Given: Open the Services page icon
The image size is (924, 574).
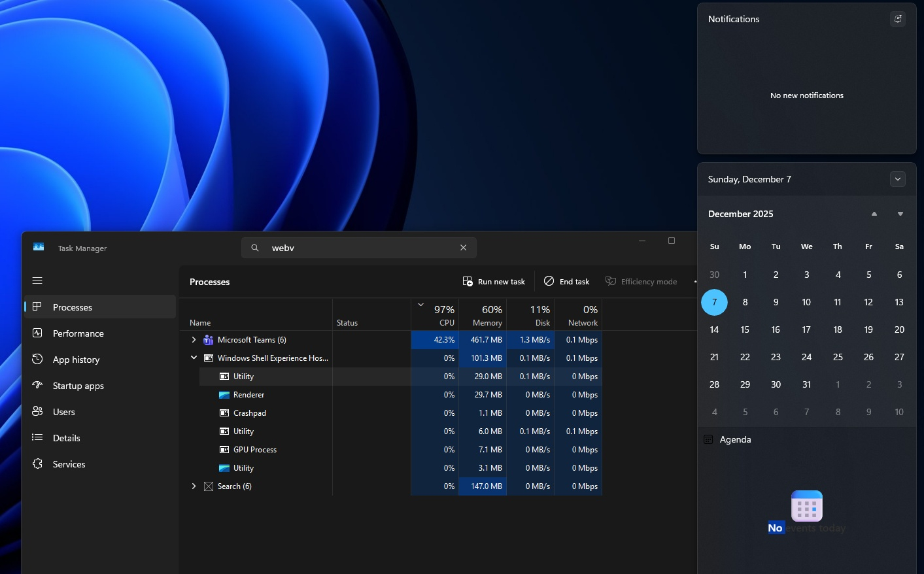Looking at the screenshot, I should [37, 464].
